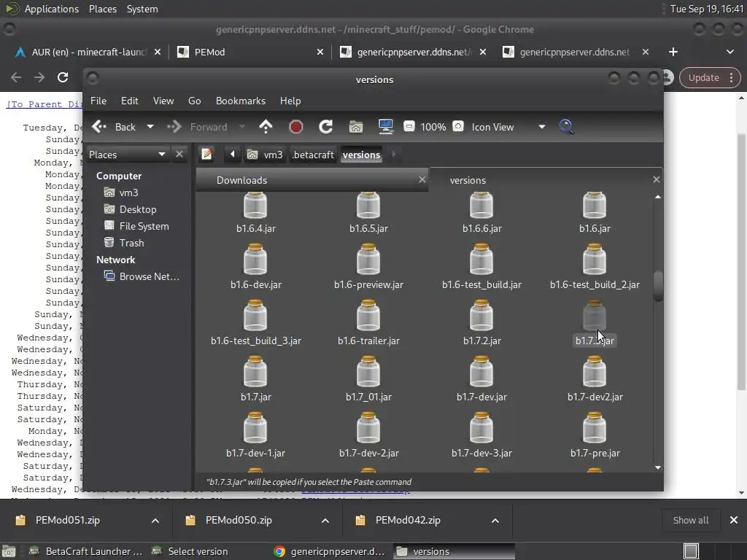Select the b1.6.6.jar file icon
The image size is (747, 560).
[x=481, y=206]
